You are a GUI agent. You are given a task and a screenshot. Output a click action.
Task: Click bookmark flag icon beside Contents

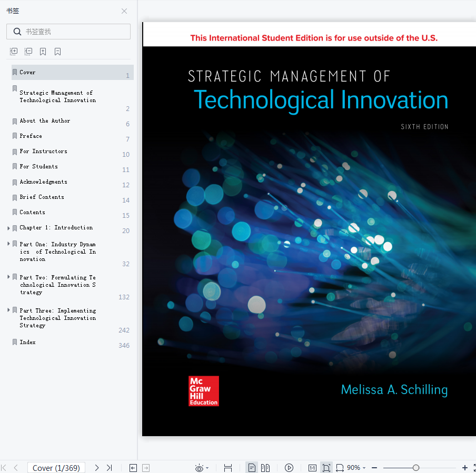[15, 212]
